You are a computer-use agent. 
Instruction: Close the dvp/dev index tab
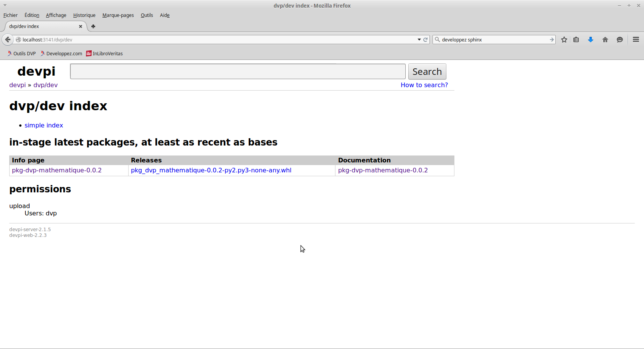(x=81, y=26)
